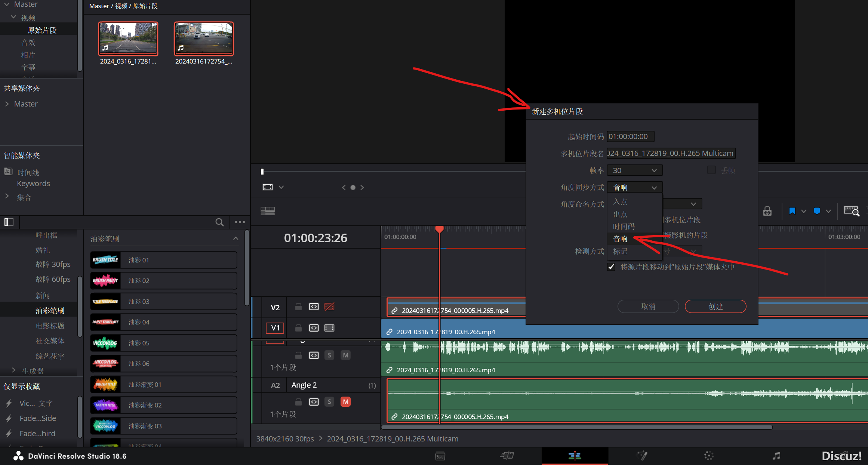Open the Fusion page icon
Image resolution: width=868 pixels, height=465 pixels.
click(642, 456)
